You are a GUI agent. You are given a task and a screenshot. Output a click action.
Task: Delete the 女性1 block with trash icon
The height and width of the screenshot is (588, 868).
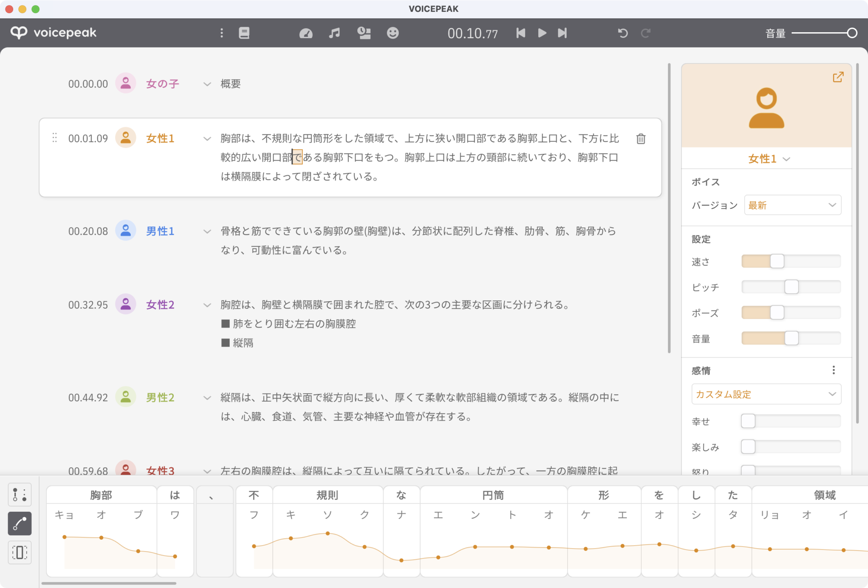point(640,139)
